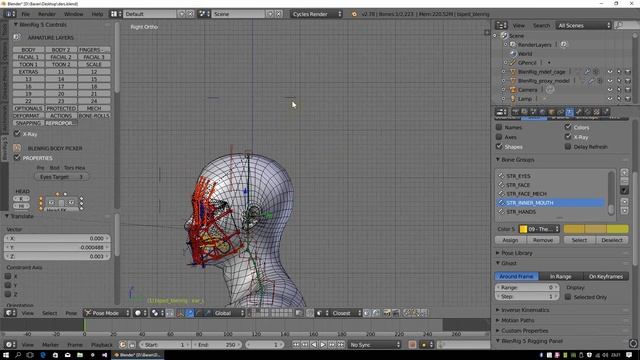The image size is (640, 360).
Task: Click the Camera object icon in outliner
Action: [x=513, y=90]
